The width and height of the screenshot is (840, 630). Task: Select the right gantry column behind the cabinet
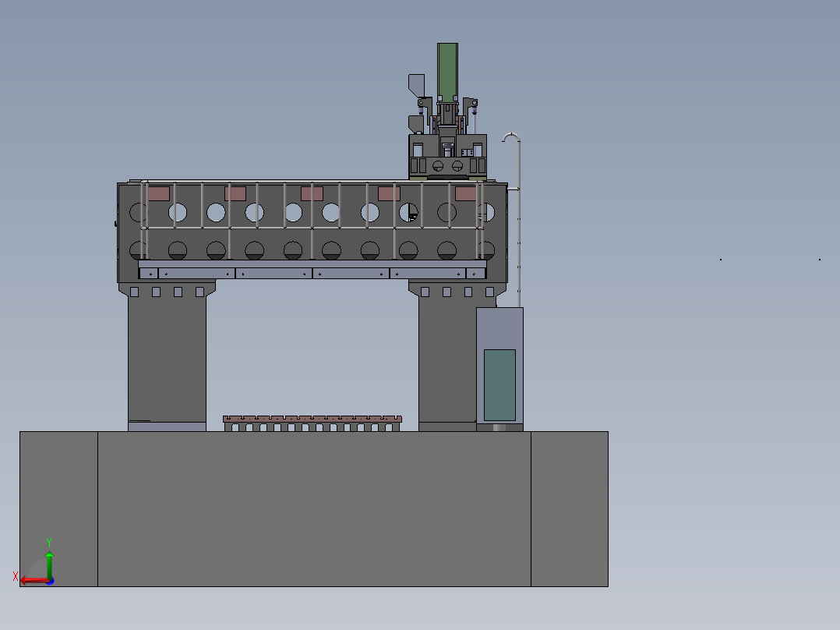tap(447, 360)
